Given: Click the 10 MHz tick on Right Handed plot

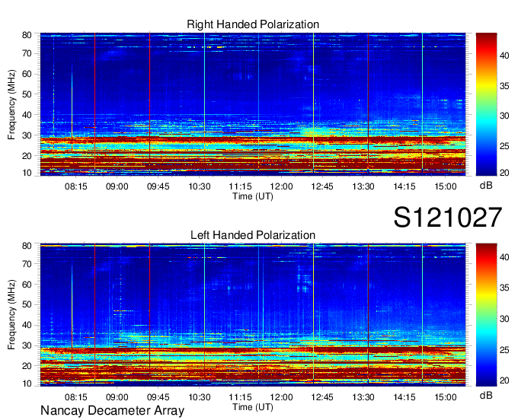Looking at the screenshot, I should click(x=27, y=173).
